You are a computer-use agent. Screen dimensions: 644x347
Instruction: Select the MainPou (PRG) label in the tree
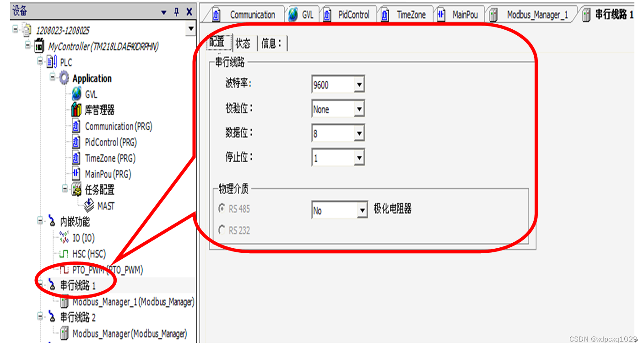(x=108, y=174)
